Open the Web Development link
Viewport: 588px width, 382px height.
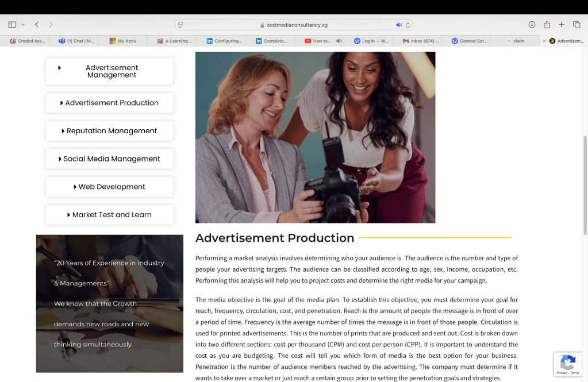click(109, 187)
